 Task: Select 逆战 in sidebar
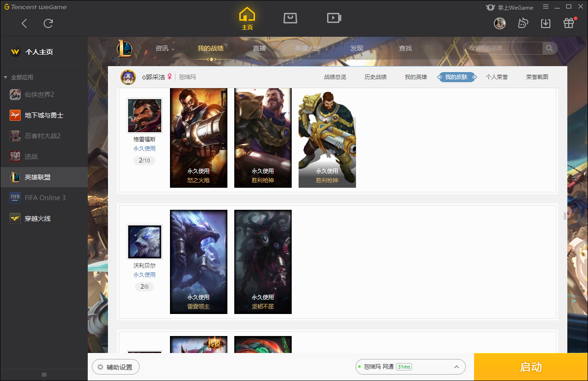[x=44, y=157]
